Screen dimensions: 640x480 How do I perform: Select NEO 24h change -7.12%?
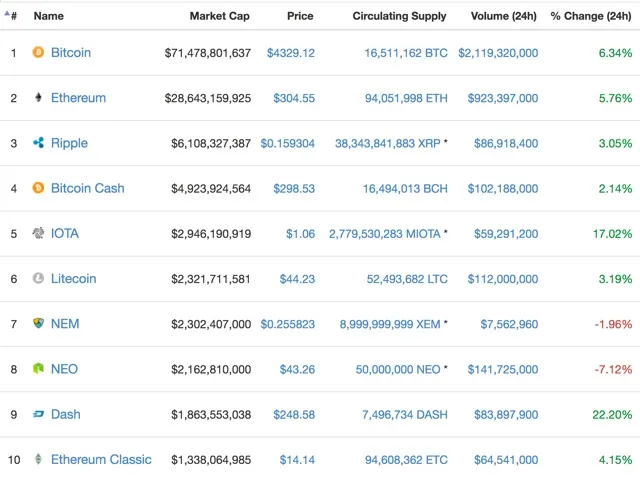[613, 369]
